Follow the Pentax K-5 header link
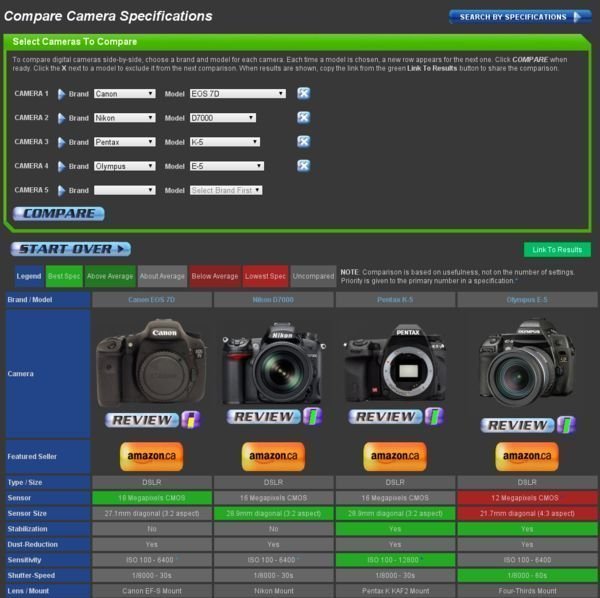The image size is (600, 598). coord(395,300)
